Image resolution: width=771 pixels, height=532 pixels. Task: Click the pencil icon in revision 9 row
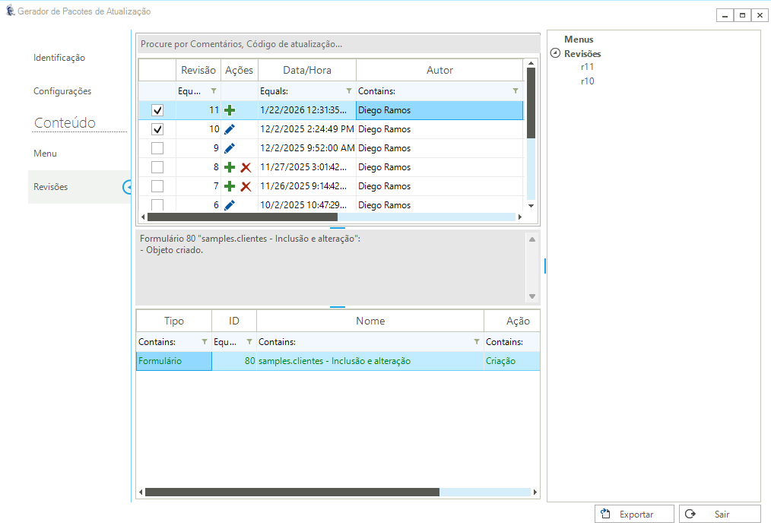(230, 148)
